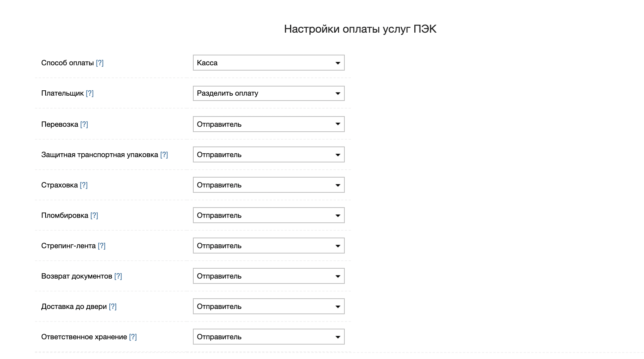Open the help hint for Возврат документов
This screenshot has height=359, width=644.
pos(118,276)
